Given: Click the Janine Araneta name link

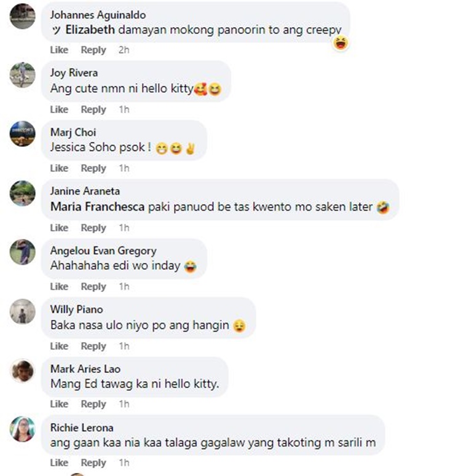Looking at the screenshot, I should coord(85,191).
